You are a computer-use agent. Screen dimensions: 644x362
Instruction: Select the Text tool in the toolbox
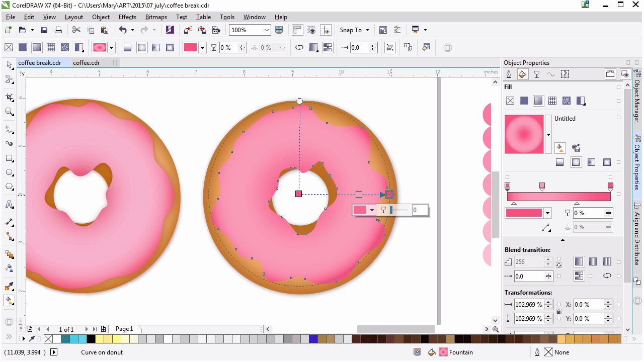pyautogui.click(x=9, y=205)
